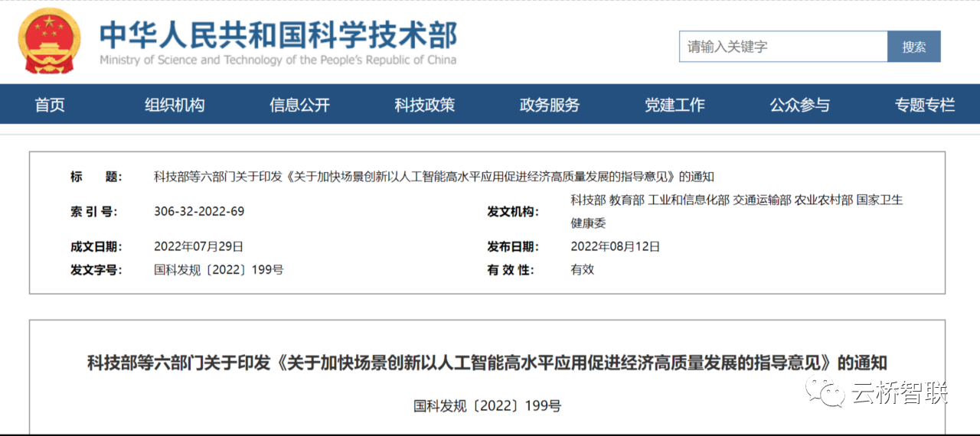Click index number 306-32-2022-69
Image resolution: width=980 pixels, height=436 pixels.
tap(199, 211)
